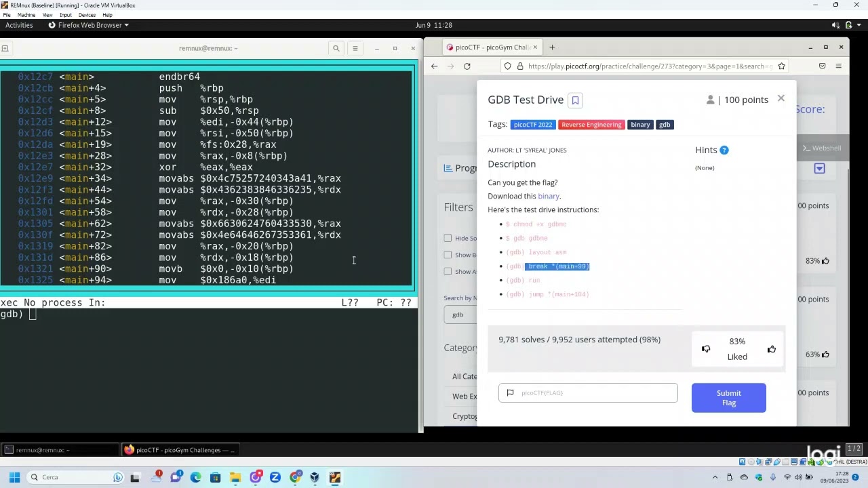Image resolution: width=868 pixels, height=488 pixels.
Task: Open new terminal tab icon
Action: tap(5, 48)
